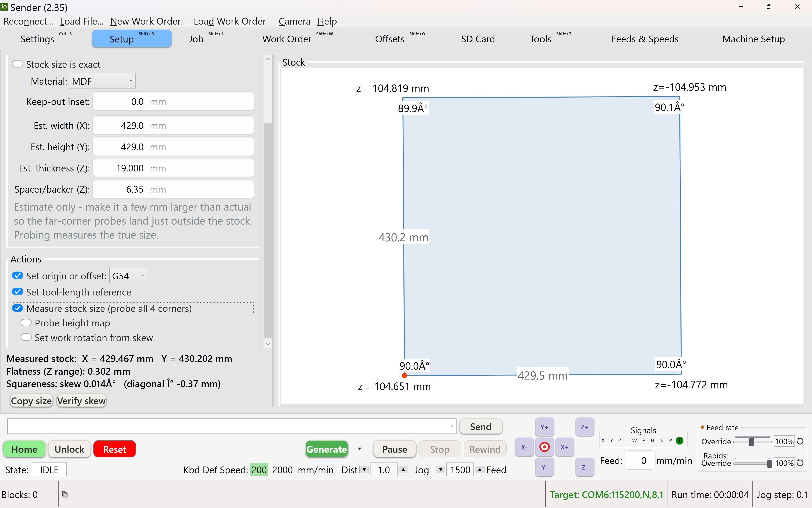The width and height of the screenshot is (812, 508).
Task: Click the Copy size button
Action: (x=31, y=401)
